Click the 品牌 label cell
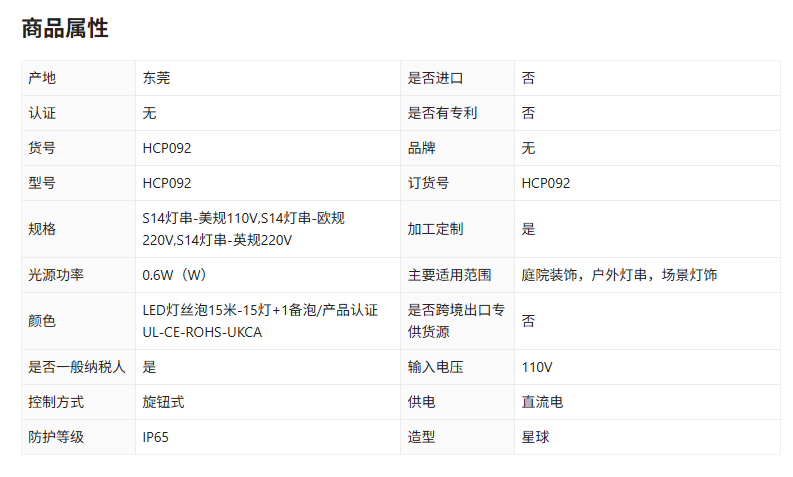The height and width of the screenshot is (477, 793). (x=421, y=148)
